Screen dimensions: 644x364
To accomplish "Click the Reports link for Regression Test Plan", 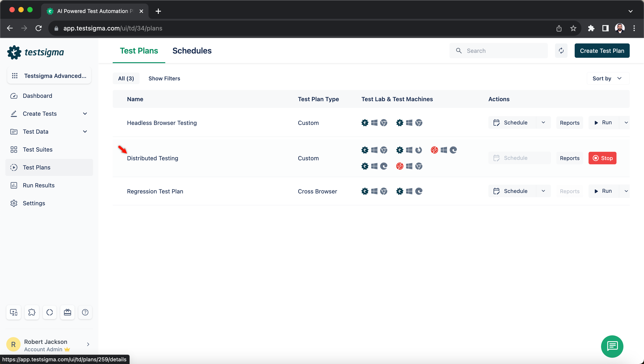I will coord(570,191).
